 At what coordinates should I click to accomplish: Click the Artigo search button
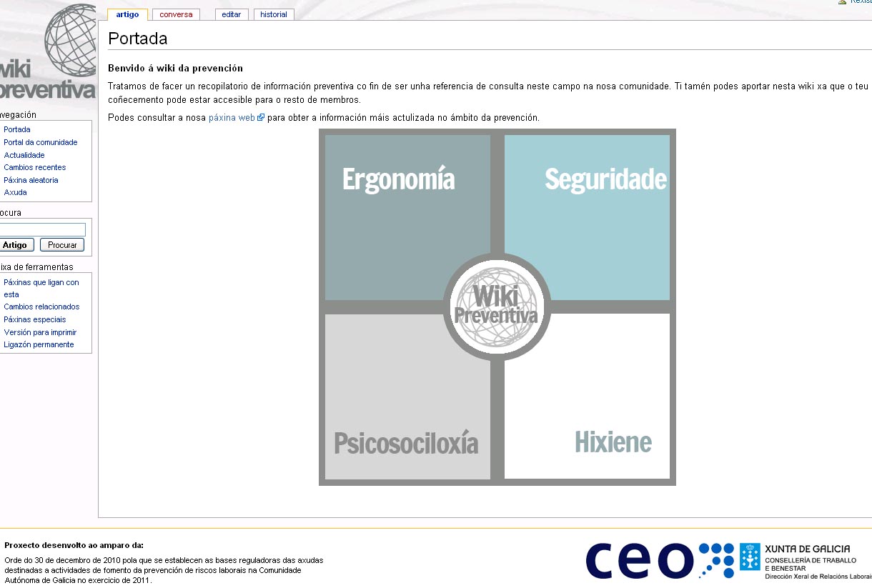point(16,245)
